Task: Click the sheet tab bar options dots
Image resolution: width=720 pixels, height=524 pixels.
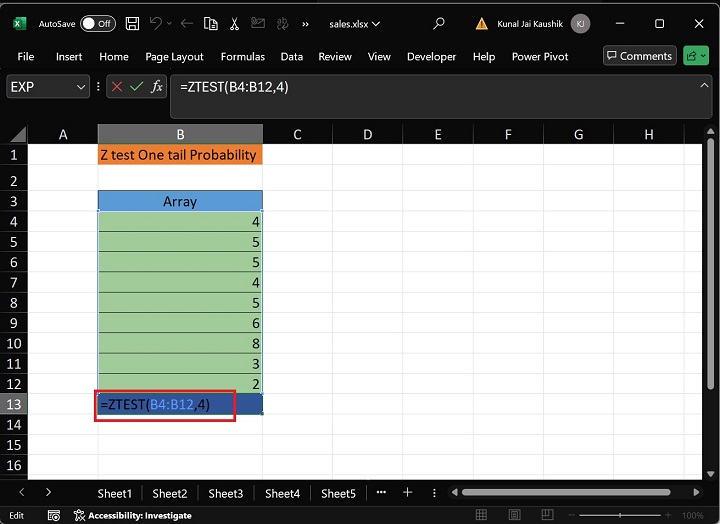Action: click(434, 493)
